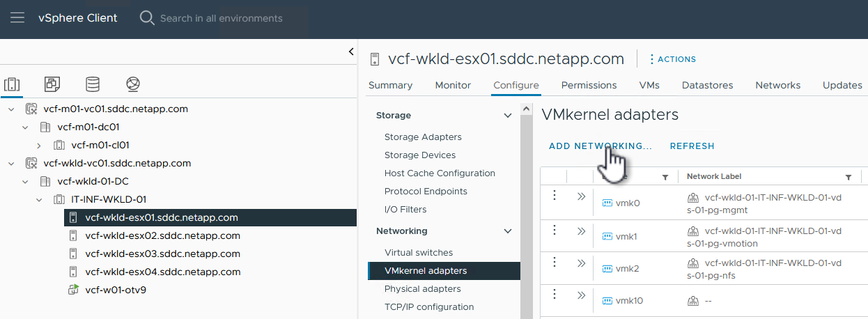The width and height of the screenshot is (868, 319).
Task: Open the hamburger main menu
Action: [x=17, y=17]
